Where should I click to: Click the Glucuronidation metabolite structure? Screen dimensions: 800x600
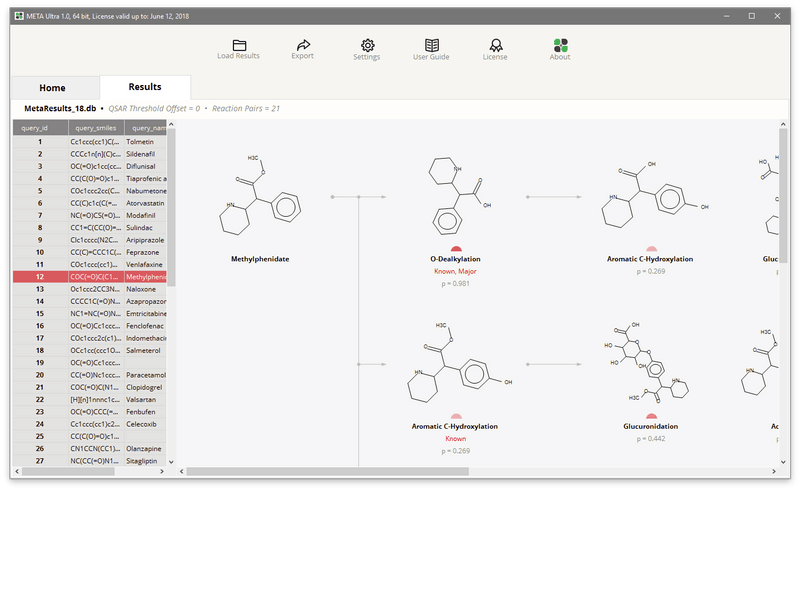point(647,363)
